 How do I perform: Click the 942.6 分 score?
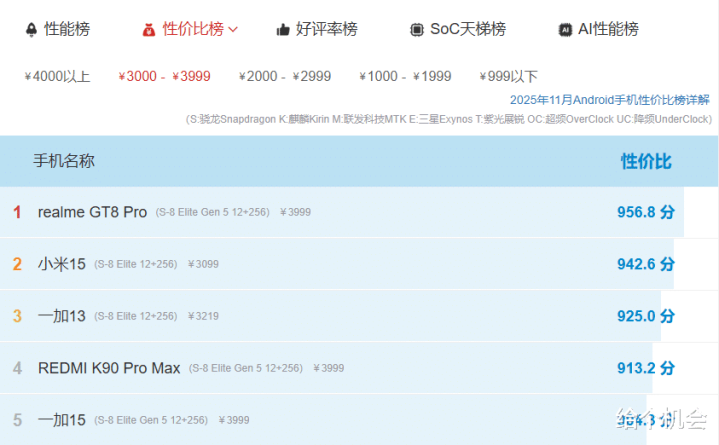[x=646, y=264]
